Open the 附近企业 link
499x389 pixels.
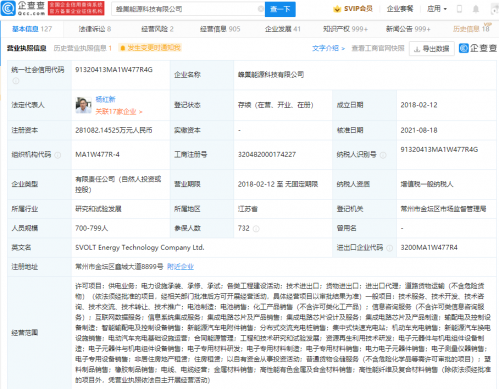(x=180, y=267)
